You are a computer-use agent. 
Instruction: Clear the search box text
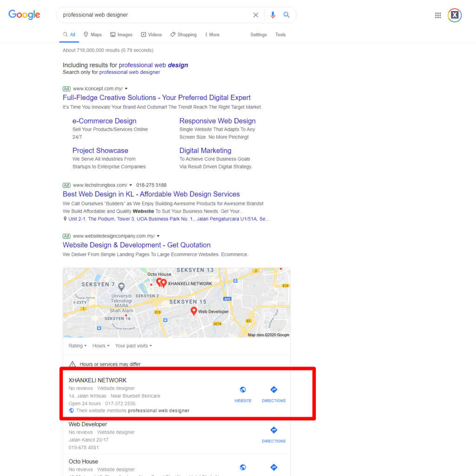click(256, 15)
